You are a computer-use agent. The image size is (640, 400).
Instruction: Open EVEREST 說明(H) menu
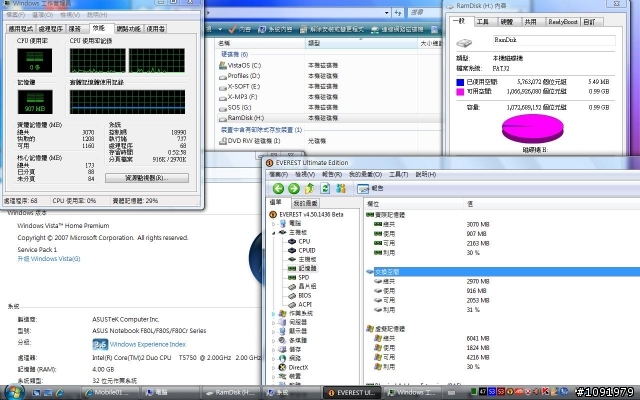(426, 174)
